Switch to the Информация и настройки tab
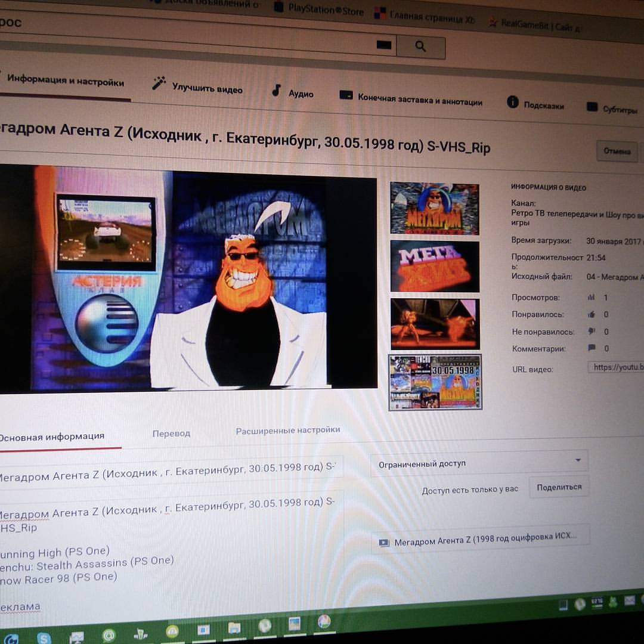 pos(66,80)
